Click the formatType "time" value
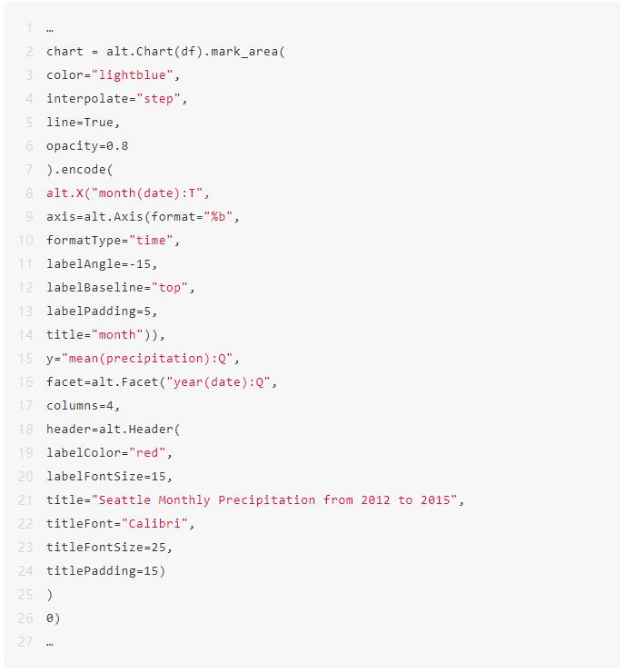Screen dimensions: 626x672 151,241
